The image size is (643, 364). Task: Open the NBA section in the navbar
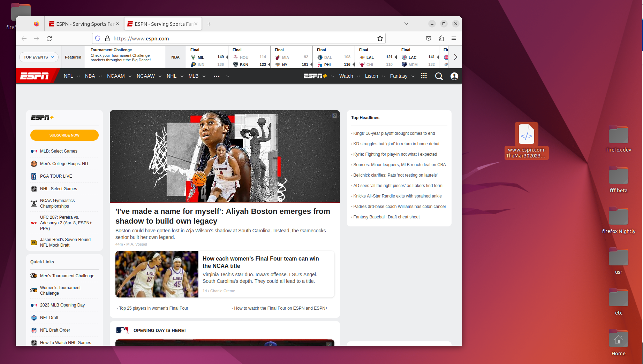point(90,76)
